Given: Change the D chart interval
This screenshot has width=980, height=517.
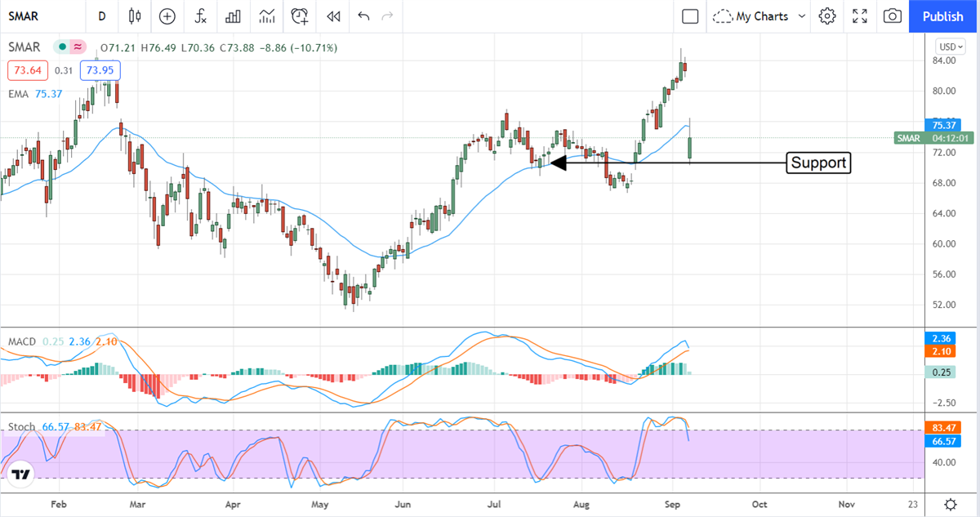Looking at the screenshot, I should pyautogui.click(x=101, y=16).
